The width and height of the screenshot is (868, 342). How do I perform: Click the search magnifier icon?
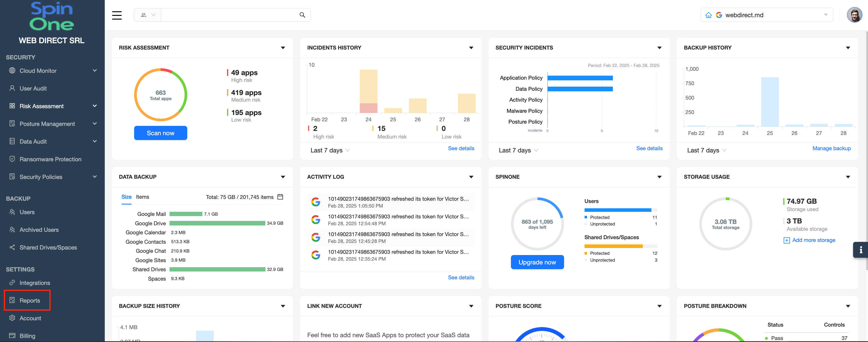point(302,15)
